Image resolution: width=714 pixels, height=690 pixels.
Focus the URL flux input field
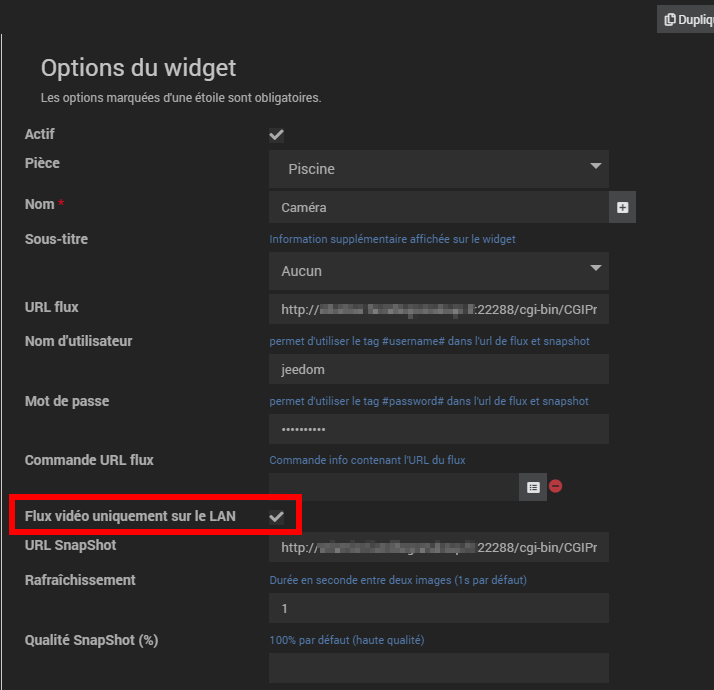pyautogui.click(x=438, y=310)
